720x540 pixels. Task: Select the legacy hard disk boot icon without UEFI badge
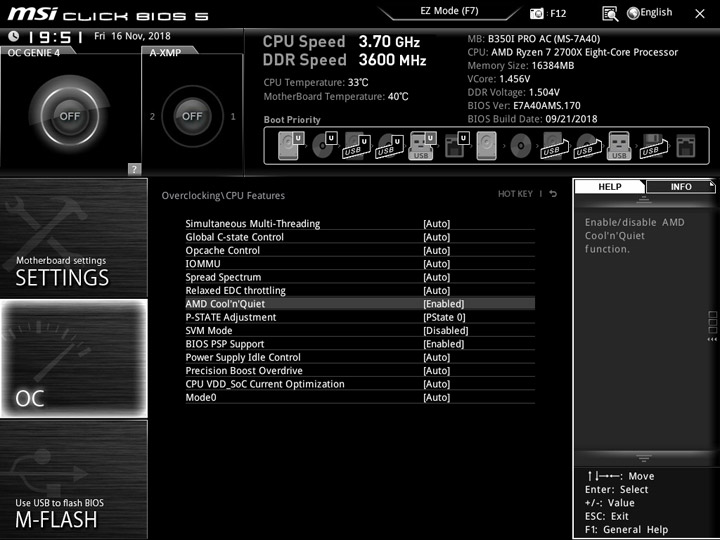[487, 146]
